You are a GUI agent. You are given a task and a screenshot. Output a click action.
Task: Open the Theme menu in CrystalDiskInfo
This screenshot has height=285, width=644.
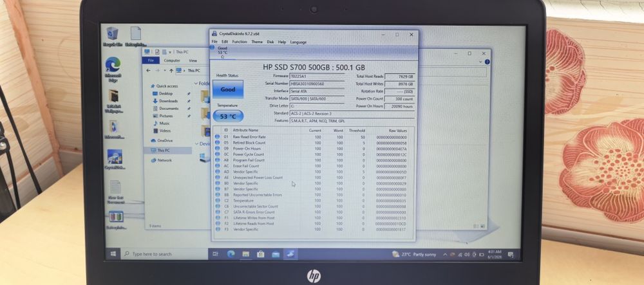[x=257, y=42]
